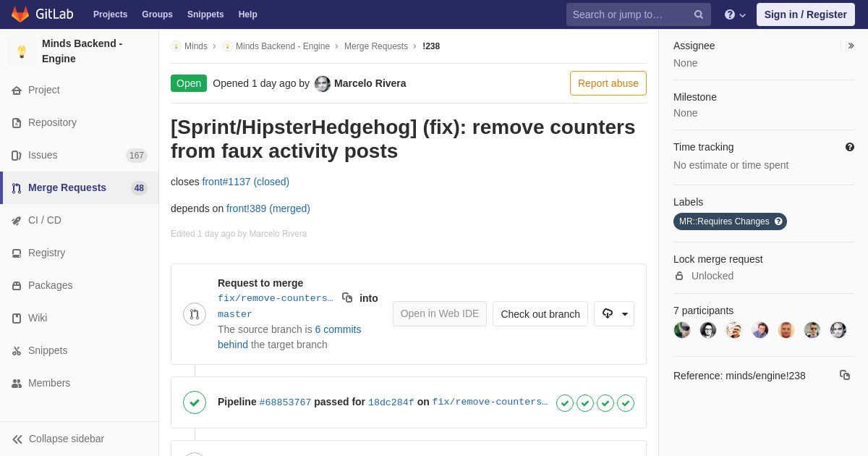
Task: Click the Sign in / Register button
Action: (x=806, y=14)
